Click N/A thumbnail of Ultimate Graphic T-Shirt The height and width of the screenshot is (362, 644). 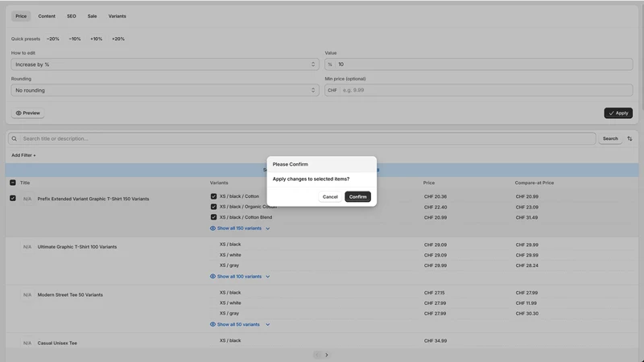[27, 247]
